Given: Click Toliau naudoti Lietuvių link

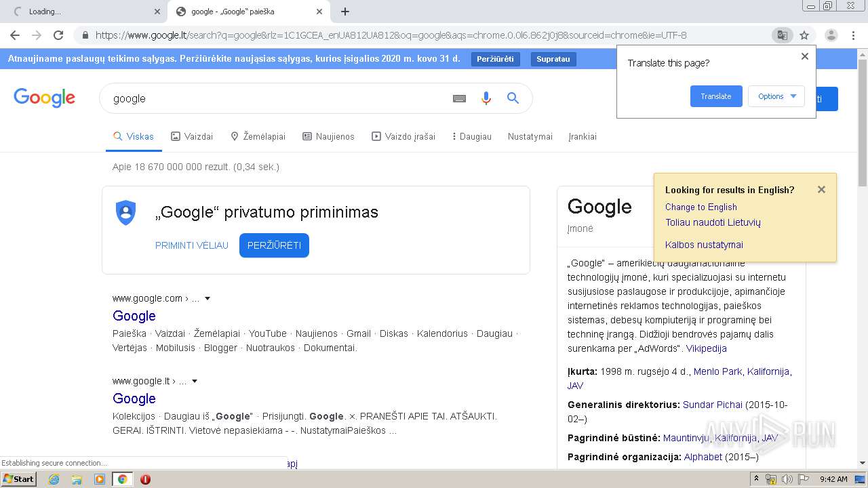Looking at the screenshot, I should pyautogui.click(x=713, y=222).
